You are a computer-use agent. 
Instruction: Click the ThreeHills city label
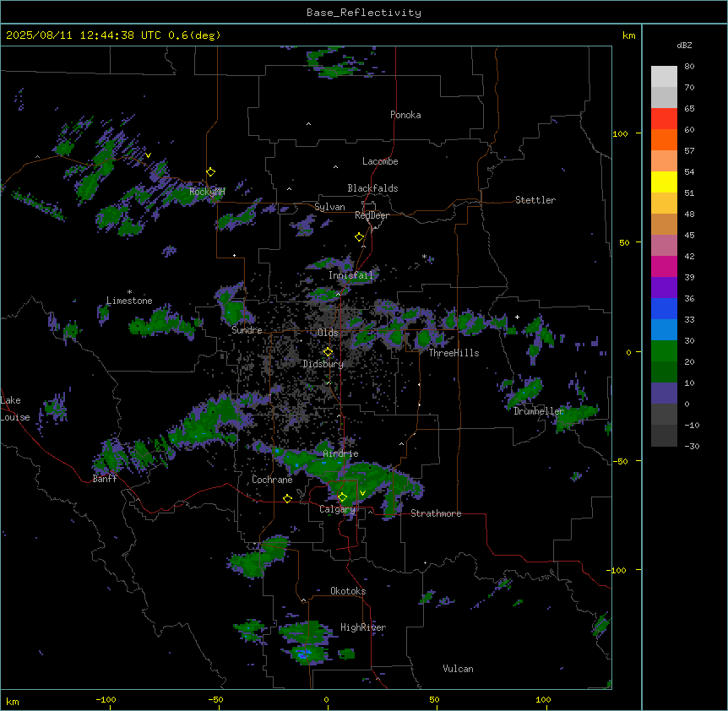coord(454,353)
